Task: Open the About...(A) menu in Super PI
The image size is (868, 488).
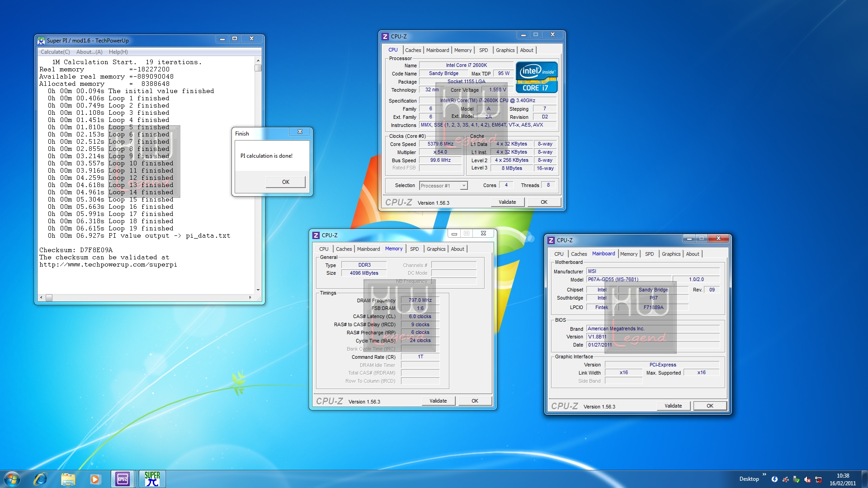Action: pyautogui.click(x=89, y=52)
